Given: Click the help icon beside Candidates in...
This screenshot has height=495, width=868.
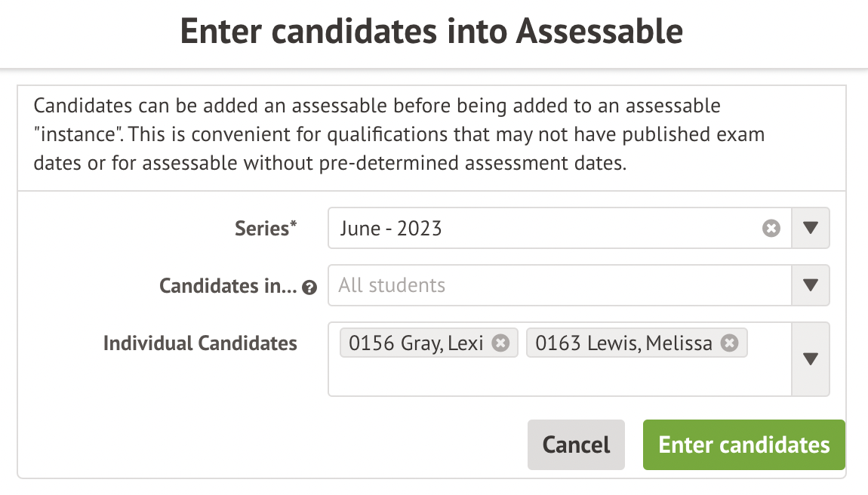Looking at the screenshot, I should point(309,287).
